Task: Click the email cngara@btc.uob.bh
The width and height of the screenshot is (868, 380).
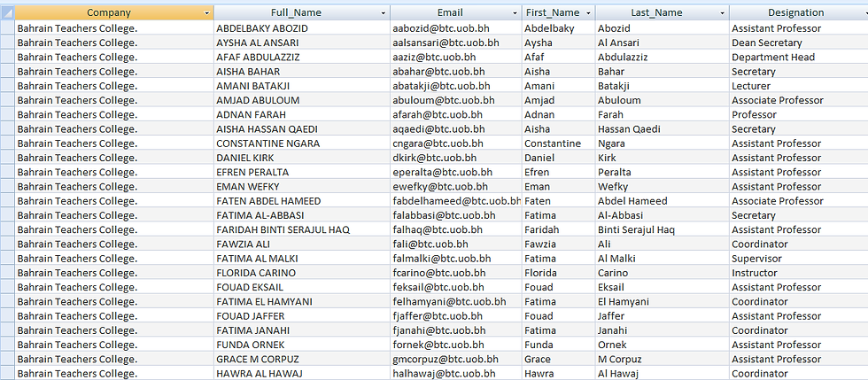Action: [x=456, y=143]
